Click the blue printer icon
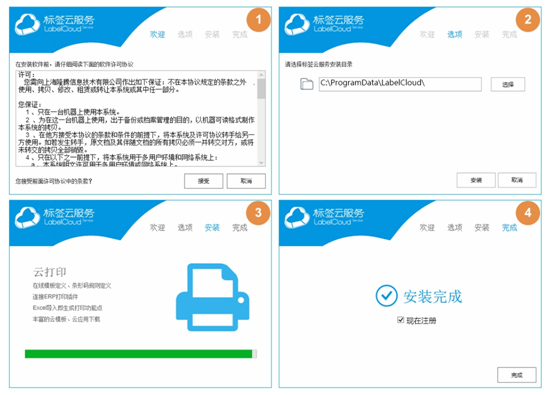Viewport: 550px width, 395px height. pos(213,297)
